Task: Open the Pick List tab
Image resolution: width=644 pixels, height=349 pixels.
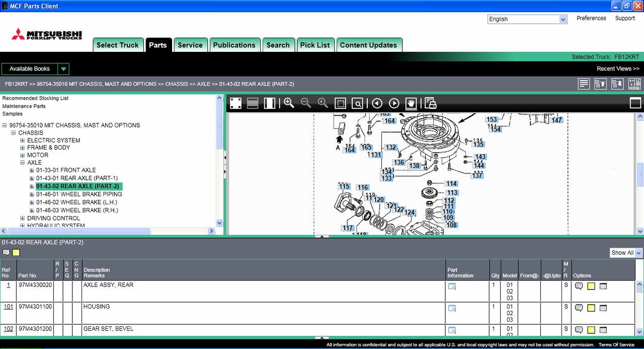Action: point(315,45)
